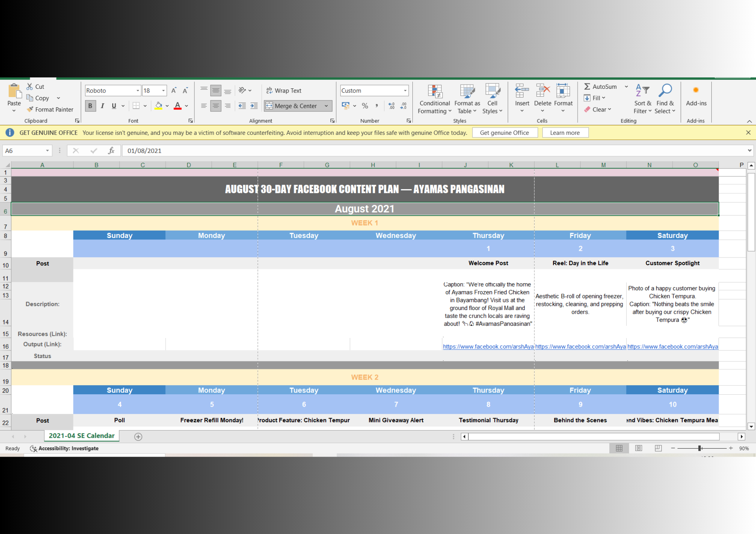The width and height of the screenshot is (756, 534).
Task: Toggle Center horizontal alignment
Action: pos(216,106)
